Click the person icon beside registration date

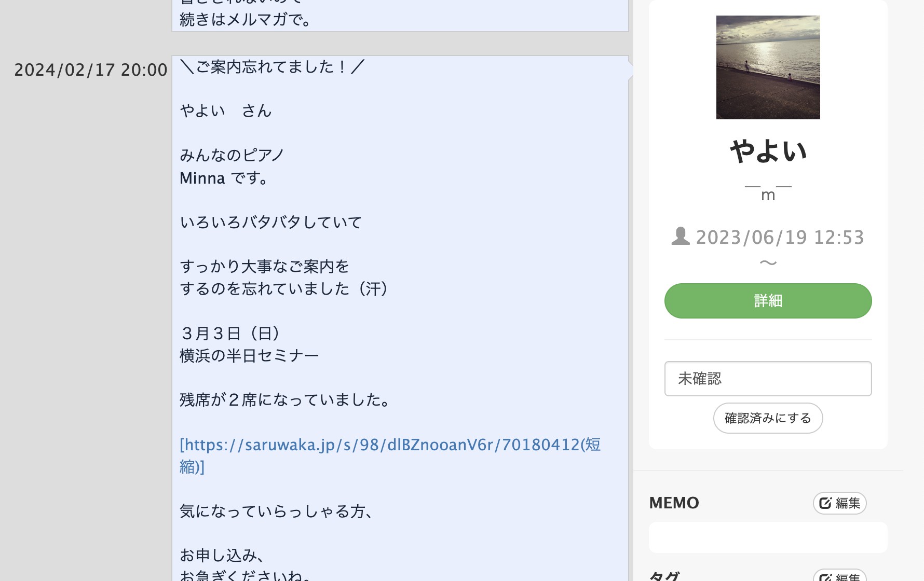pyautogui.click(x=680, y=236)
